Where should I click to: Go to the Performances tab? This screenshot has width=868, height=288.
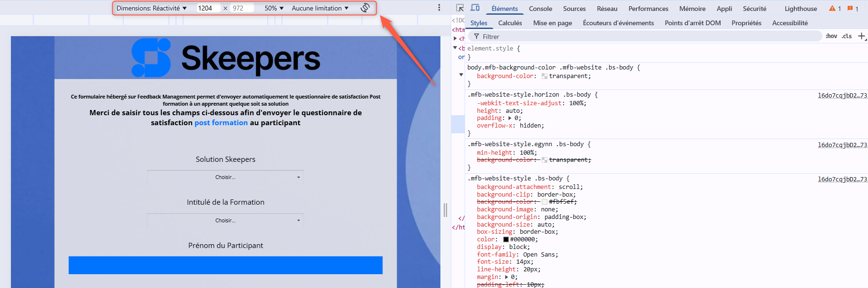(x=648, y=9)
